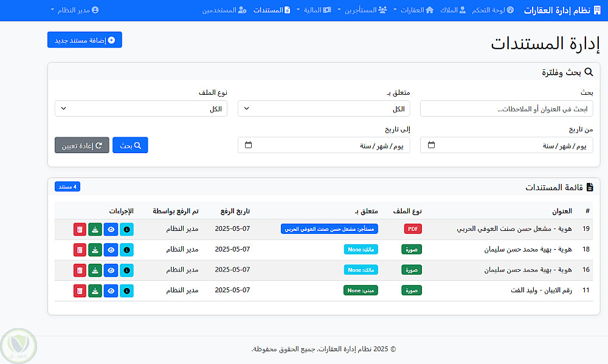608x364 pixels.
Task: Click صورة badge in row 16
Action: click(x=412, y=270)
